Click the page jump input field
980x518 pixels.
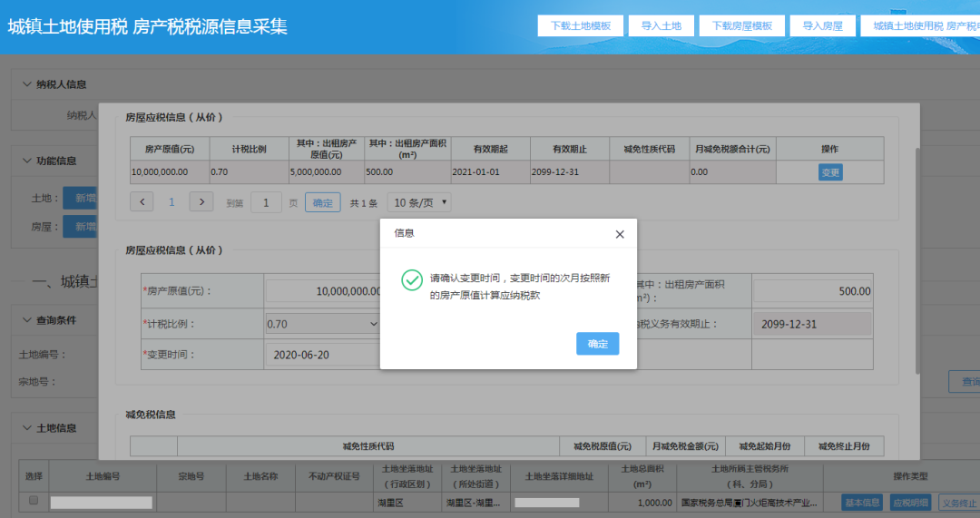266,202
